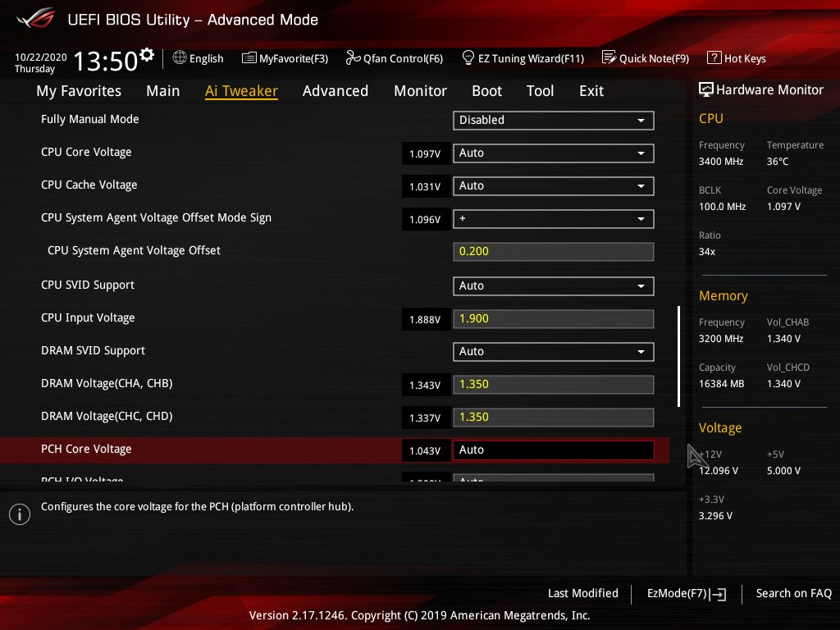Screen dimensions: 840x630
Task: Open the Boot tab
Action: tap(486, 90)
